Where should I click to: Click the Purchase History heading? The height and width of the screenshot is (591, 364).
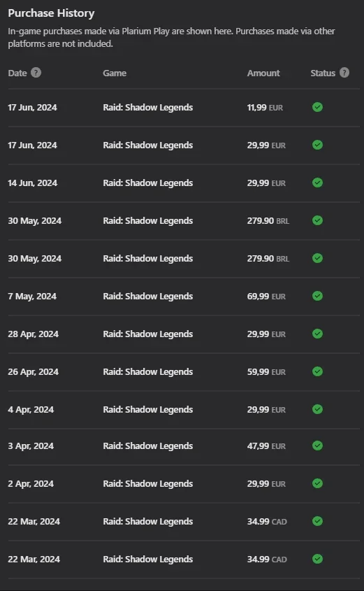point(51,13)
